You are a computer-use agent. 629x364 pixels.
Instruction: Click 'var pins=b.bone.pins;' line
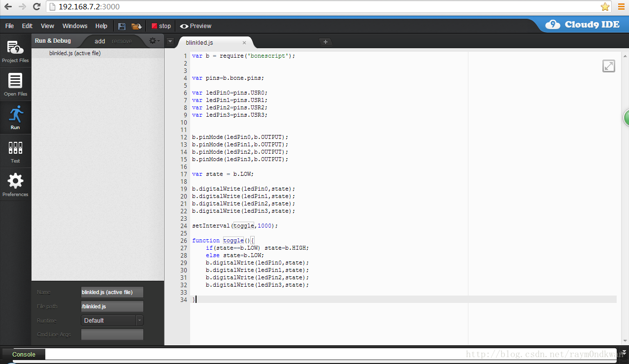coord(228,78)
